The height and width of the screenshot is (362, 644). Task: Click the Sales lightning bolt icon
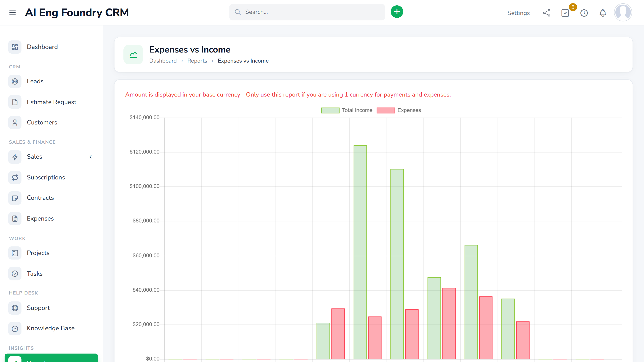(15, 157)
